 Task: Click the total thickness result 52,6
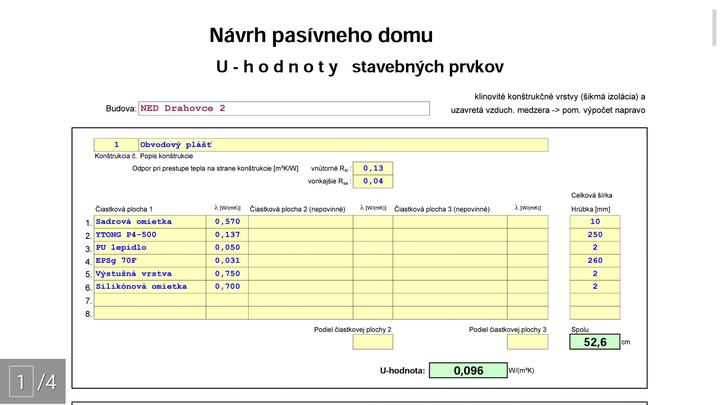coord(595,342)
